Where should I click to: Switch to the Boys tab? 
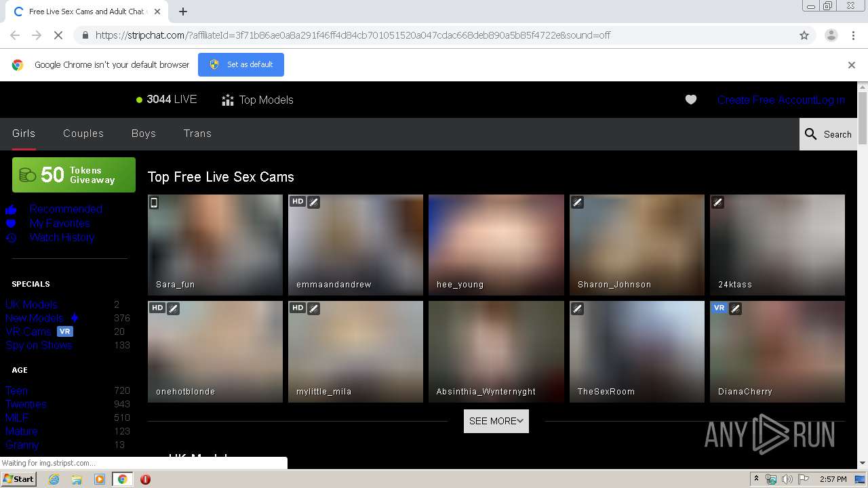click(144, 134)
